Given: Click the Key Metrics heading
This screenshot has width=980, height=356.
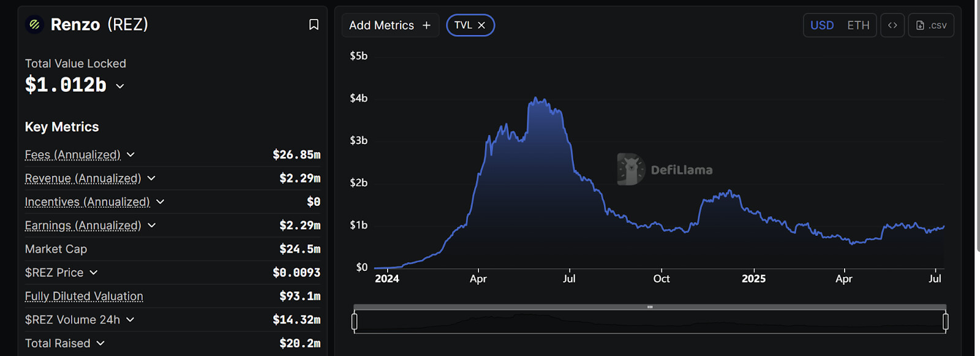Looking at the screenshot, I should click(x=62, y=127).
